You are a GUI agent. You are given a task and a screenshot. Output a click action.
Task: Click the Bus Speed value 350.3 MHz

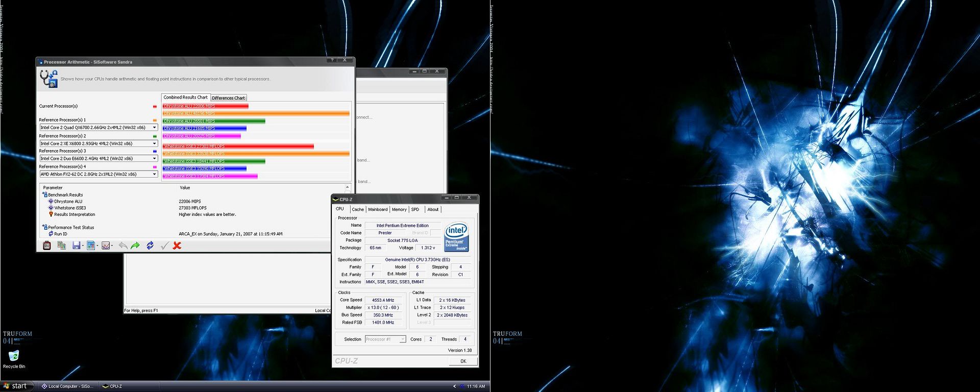click(383, 315)
